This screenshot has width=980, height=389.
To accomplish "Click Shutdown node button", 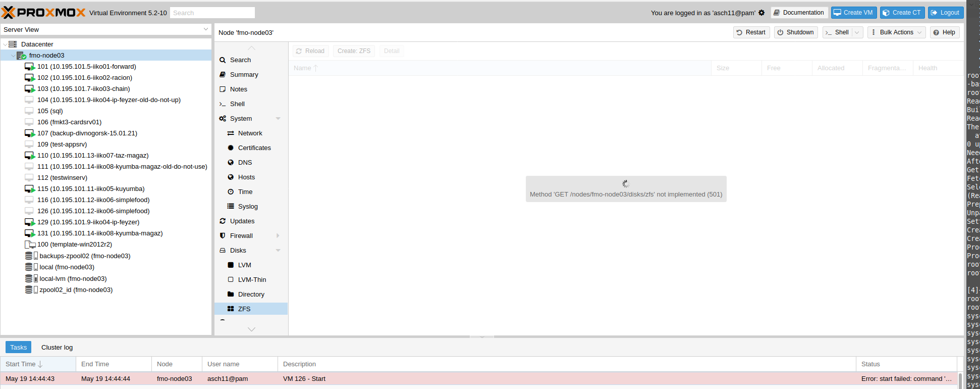I will click(x=796, y=32).
